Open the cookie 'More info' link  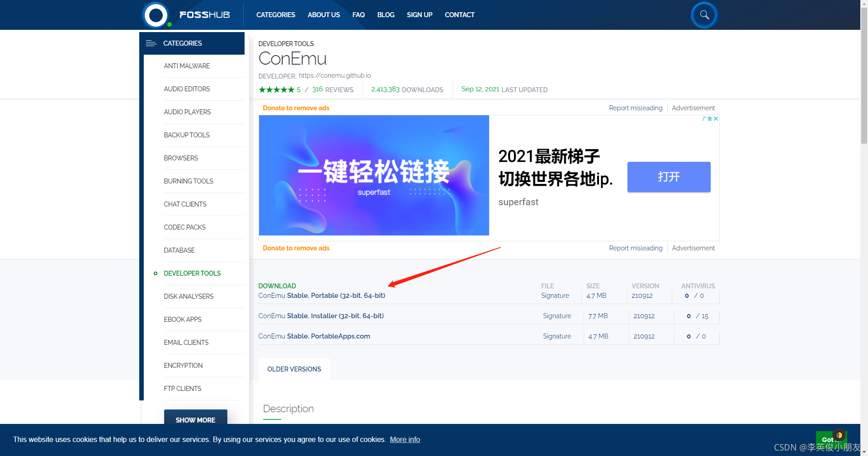coord(405,439)
